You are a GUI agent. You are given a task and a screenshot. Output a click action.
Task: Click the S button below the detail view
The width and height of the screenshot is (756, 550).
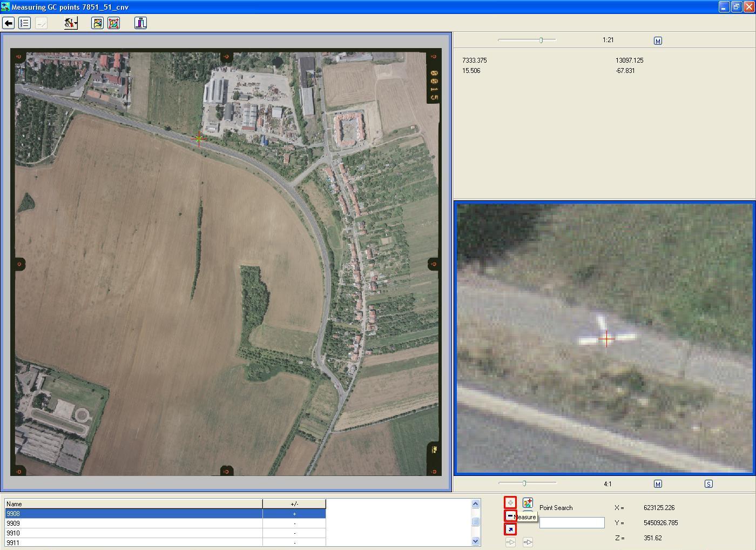pyautogui.click(x=708, y=484)
